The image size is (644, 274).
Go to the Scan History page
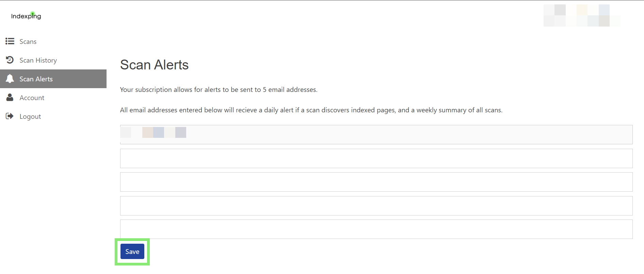tap(38, 60)
